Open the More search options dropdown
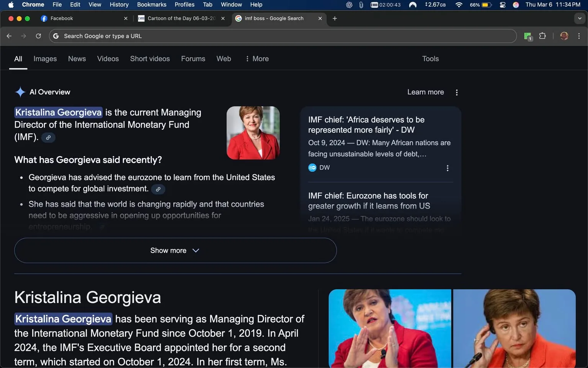This screenshot has width=588, height=368. (x=257, y=59)
